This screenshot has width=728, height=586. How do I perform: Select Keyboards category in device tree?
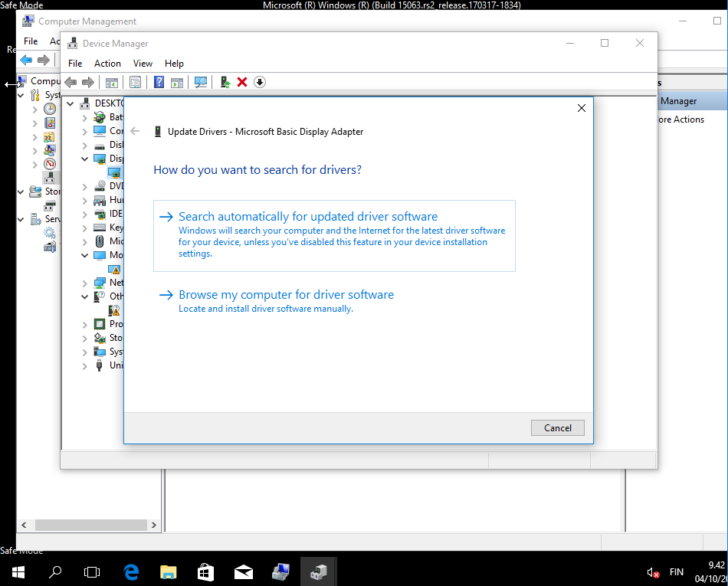pos(116,228)
